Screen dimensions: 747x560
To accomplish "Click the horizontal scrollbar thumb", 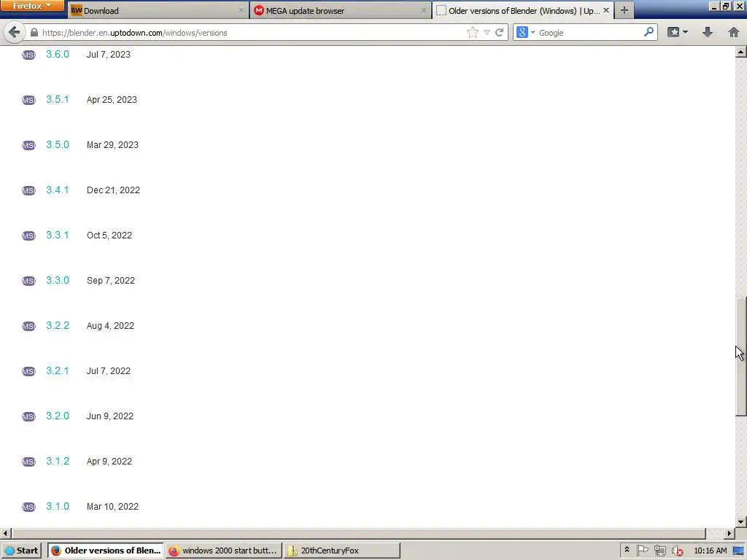I will tap(358, 533).
